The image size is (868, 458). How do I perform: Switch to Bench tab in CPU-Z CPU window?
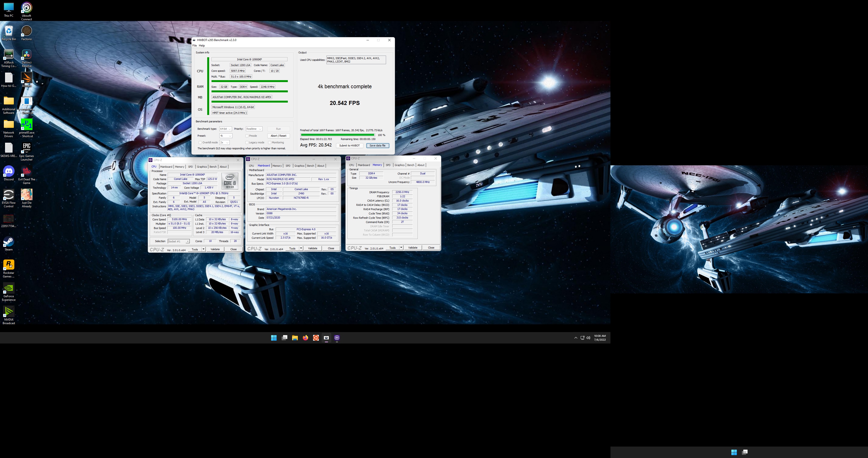click(213, 167)
